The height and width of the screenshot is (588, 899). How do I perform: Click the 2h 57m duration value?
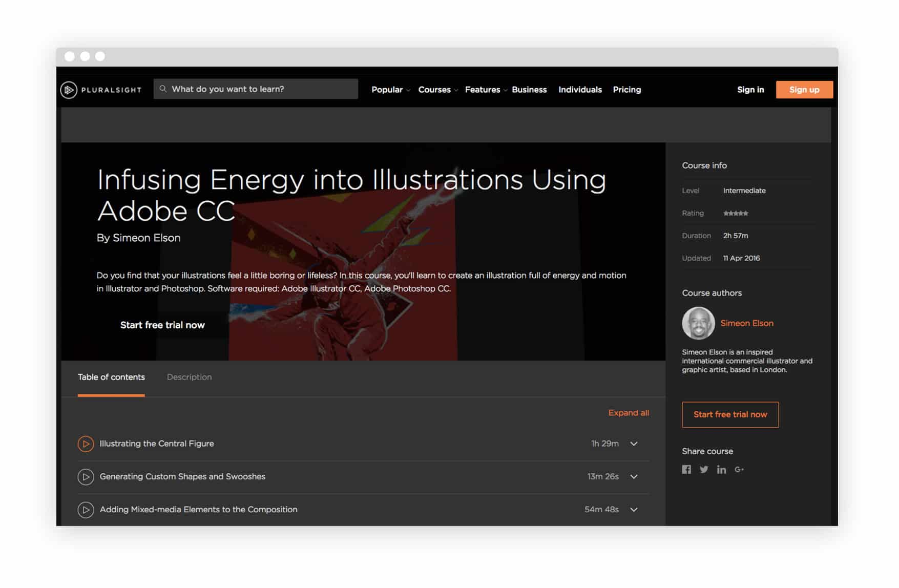coord(736,236)
